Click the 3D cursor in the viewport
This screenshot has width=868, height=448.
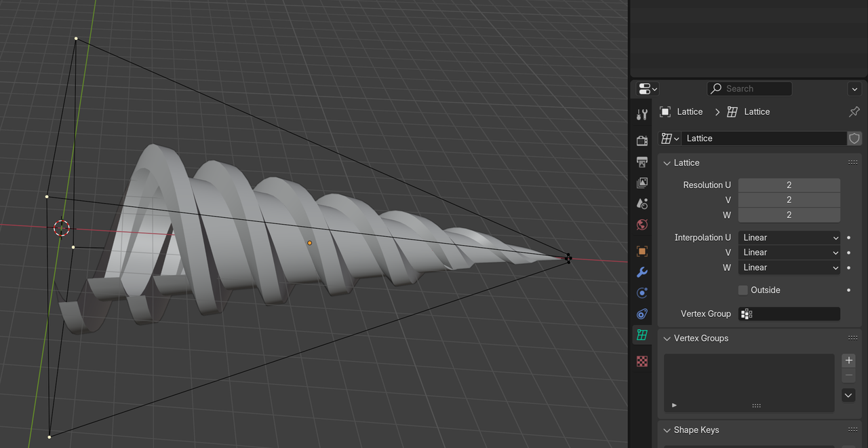point(62,228)
